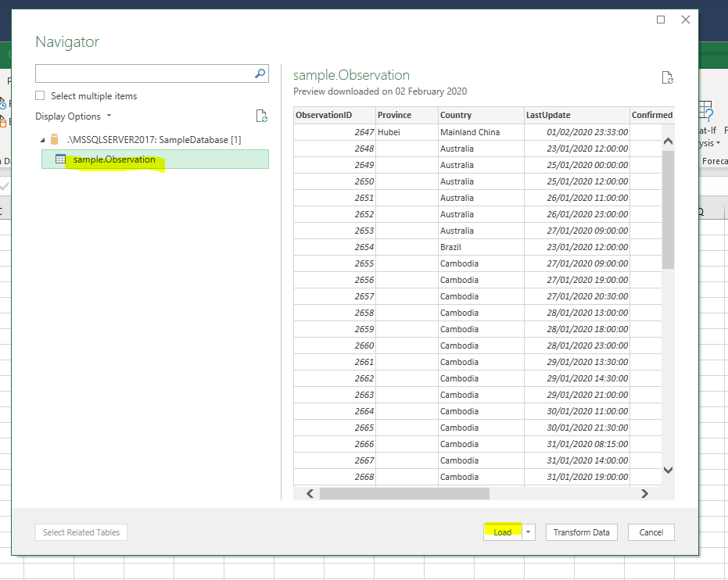Click ObservationID cell 2660
Screen dimensions: 728x580
335,345
